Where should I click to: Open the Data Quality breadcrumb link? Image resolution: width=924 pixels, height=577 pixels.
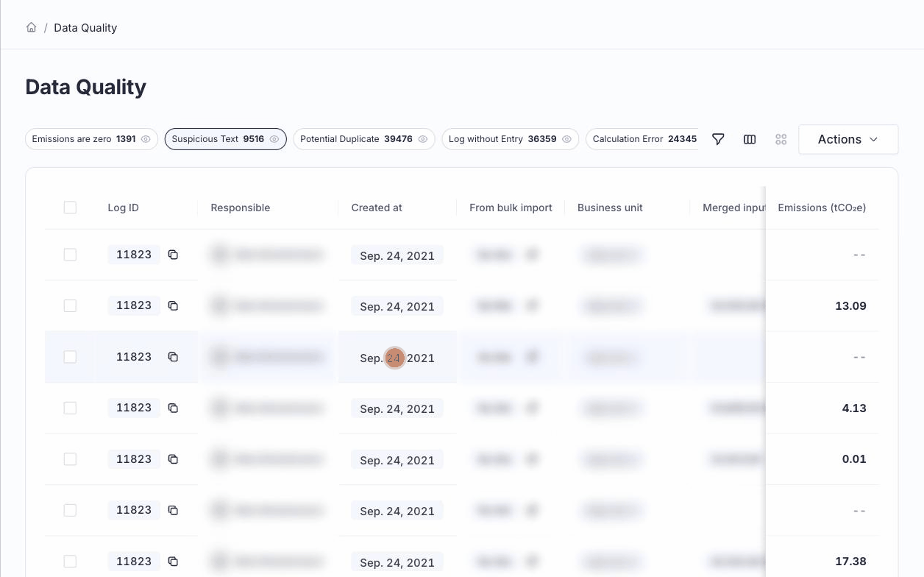(x=85, y=28)
